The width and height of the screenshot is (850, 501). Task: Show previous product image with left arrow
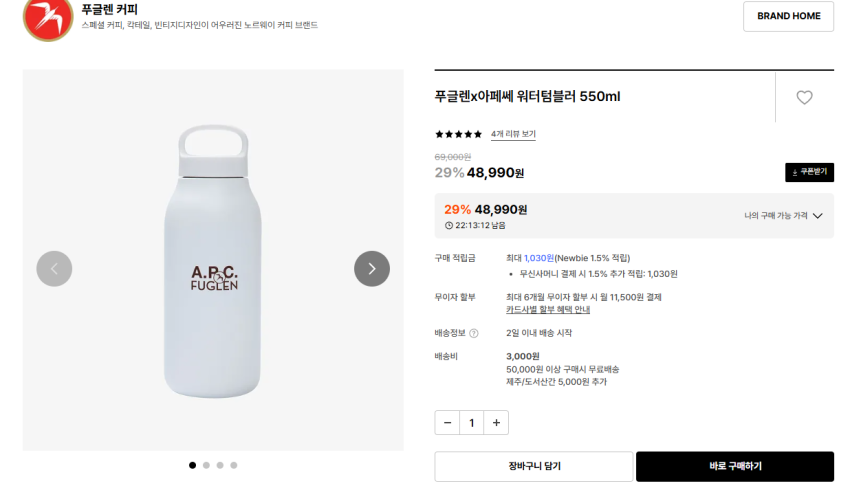point(54,268)
